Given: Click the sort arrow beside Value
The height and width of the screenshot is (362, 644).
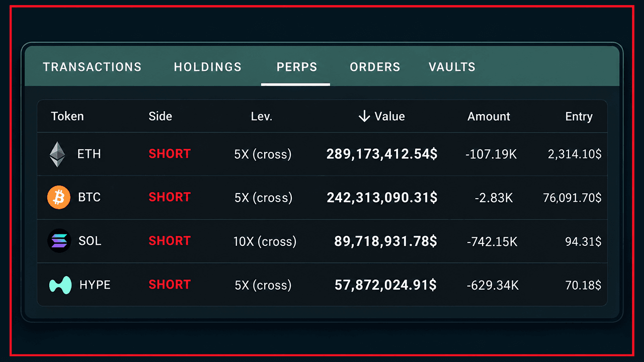Looking at the screenshot, I should pos(364,117).
